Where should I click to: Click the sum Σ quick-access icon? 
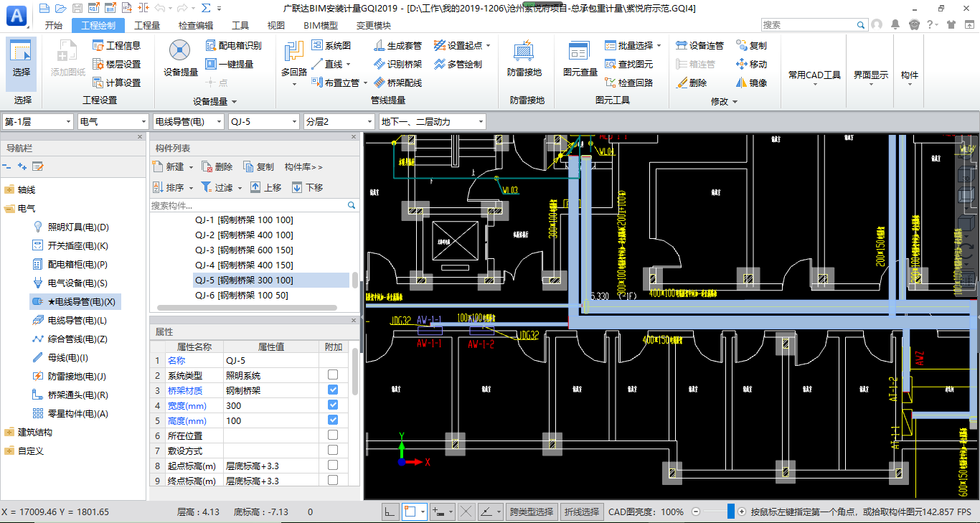coord(206,8)
